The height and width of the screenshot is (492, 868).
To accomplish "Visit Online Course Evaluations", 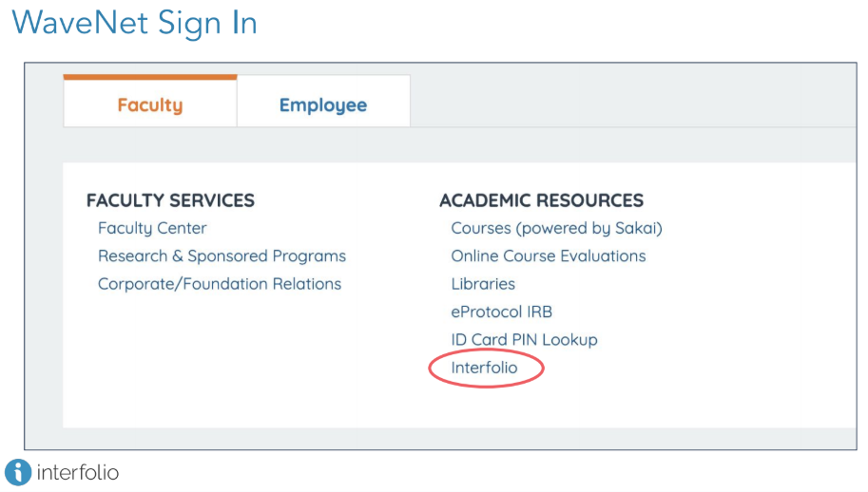I will (549, 255).
